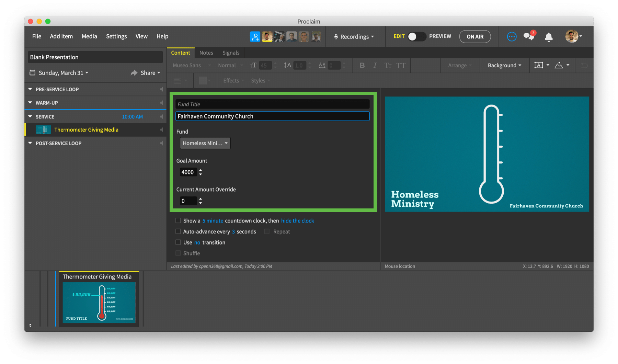618x364 pixels.
Task: Click the add team member icon
Action: pyautogui.click(x=255, y=36)
